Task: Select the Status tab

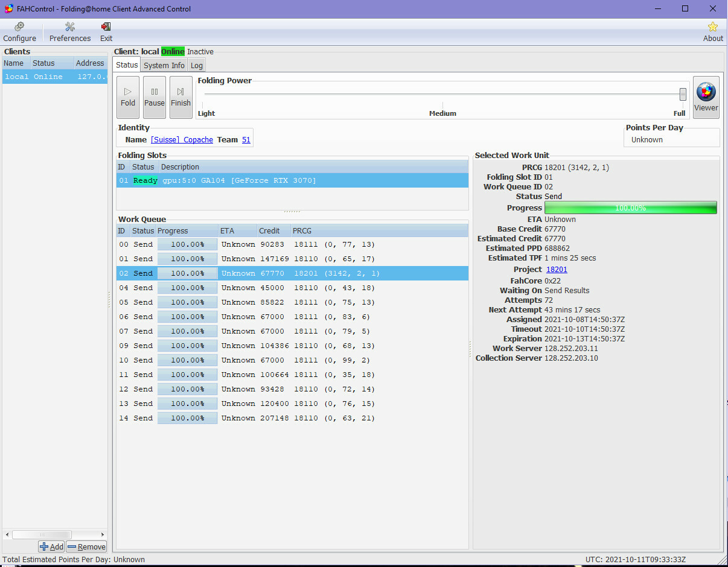Action: 127,65
